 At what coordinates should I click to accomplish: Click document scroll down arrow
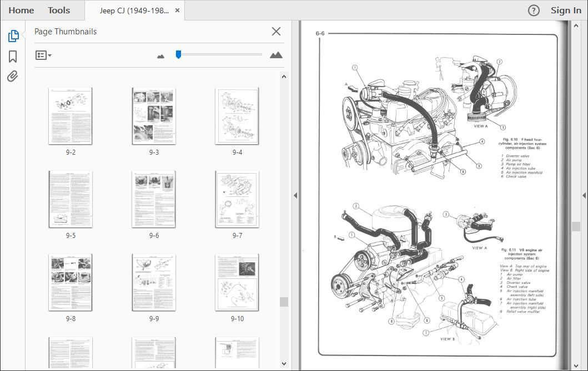576,366
